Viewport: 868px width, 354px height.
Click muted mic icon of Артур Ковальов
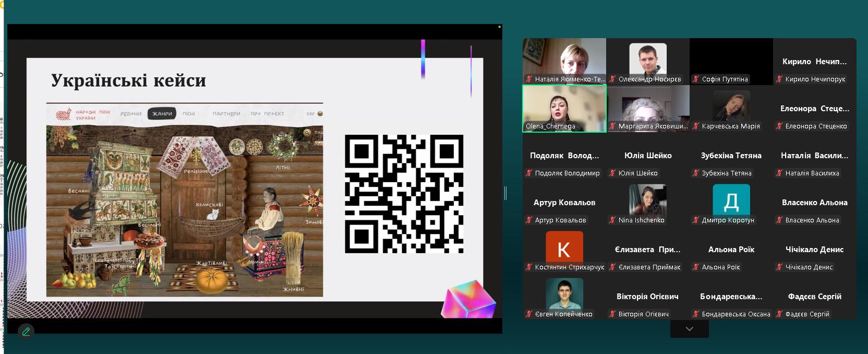pyautogui.click(x=529, y=220)
